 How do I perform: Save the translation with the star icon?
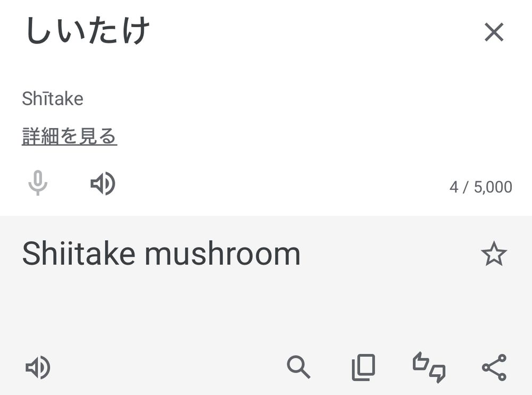coord(494,254)
